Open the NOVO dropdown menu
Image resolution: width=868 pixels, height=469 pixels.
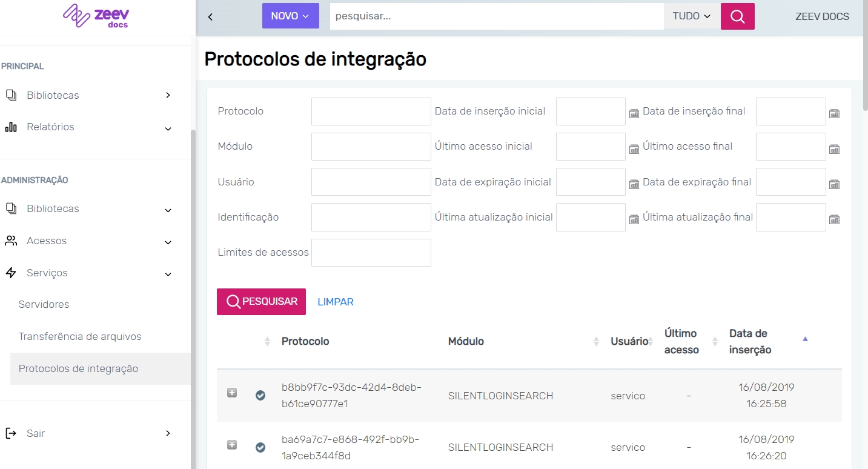pos(290,16)
